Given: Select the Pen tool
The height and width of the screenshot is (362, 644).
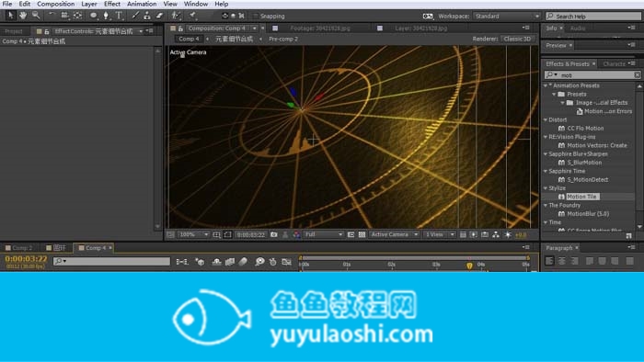Looking at the screenshot, I should (x=106, y=16).
